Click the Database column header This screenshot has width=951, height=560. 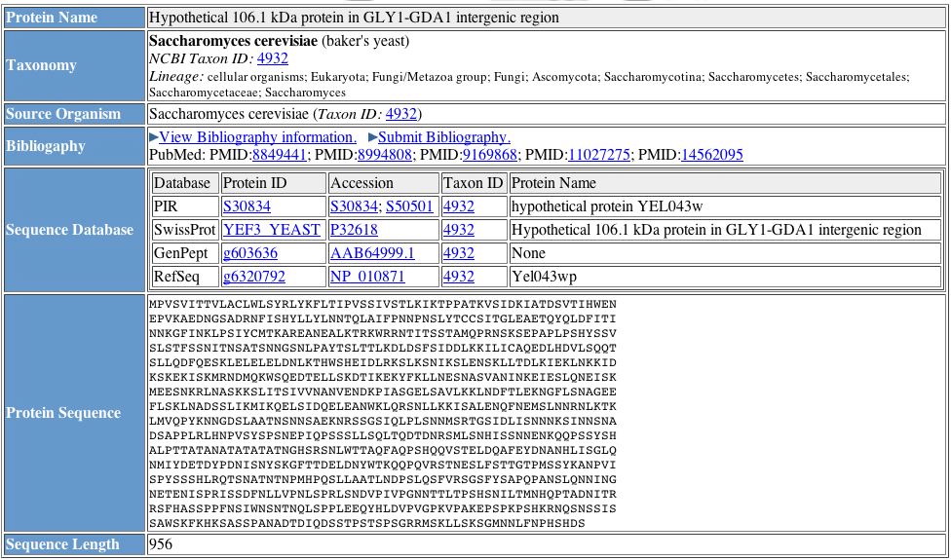(x=184, y=183)
